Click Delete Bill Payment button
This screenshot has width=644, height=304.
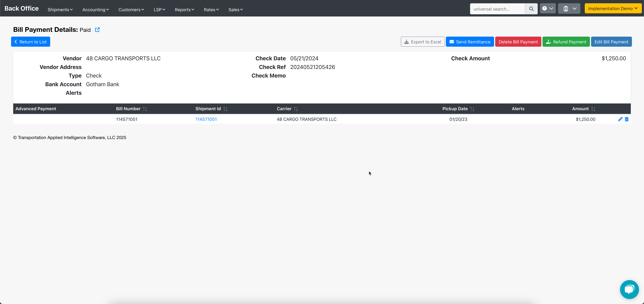[518, 42]
